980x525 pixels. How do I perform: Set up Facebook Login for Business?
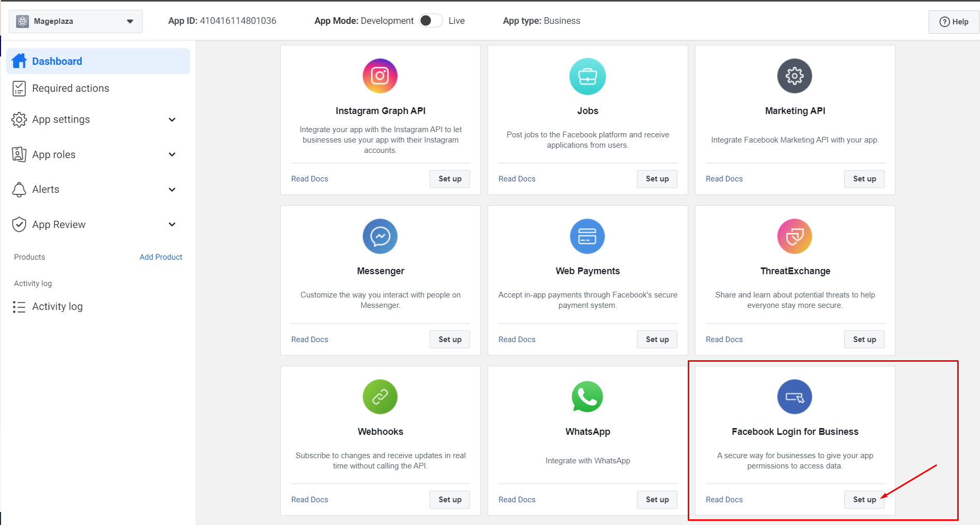pos(864,500)
